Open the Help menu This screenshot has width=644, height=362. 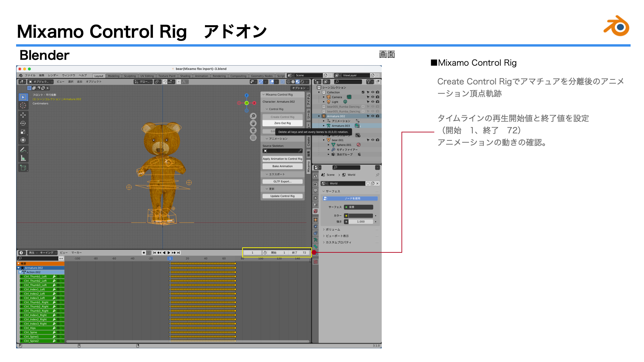pos(83,75)
